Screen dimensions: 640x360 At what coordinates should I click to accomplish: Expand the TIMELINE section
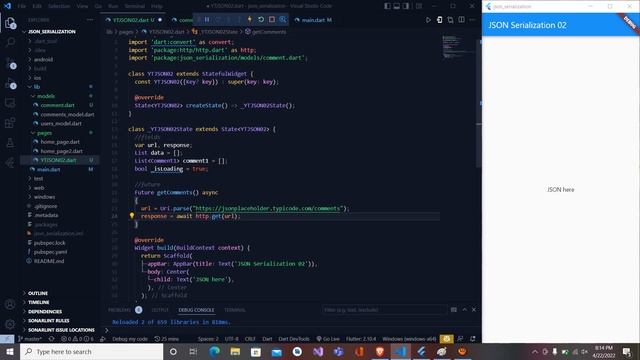click(39, 302)
